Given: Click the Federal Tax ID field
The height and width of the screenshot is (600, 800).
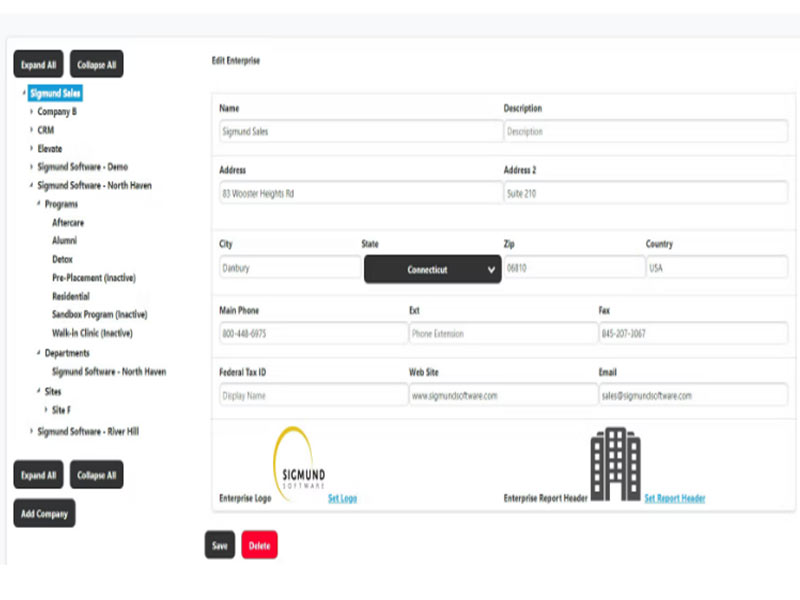Looking at the screenshot, I should pos(313,395).
